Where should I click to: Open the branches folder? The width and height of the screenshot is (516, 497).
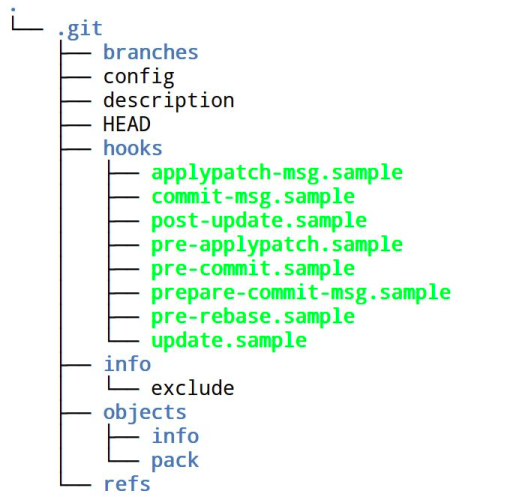point(151,52)
